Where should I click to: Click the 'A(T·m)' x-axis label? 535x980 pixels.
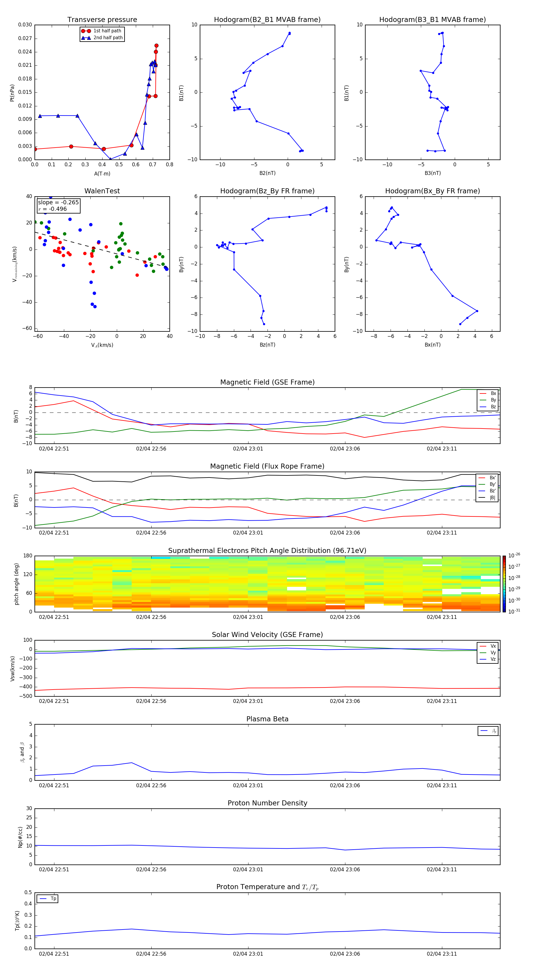point(102,173)
